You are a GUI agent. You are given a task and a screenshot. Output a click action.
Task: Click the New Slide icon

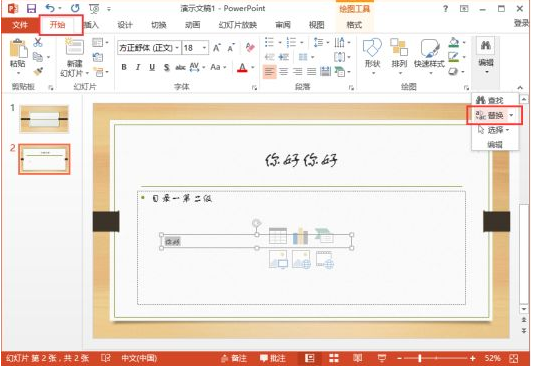point(75,47)
